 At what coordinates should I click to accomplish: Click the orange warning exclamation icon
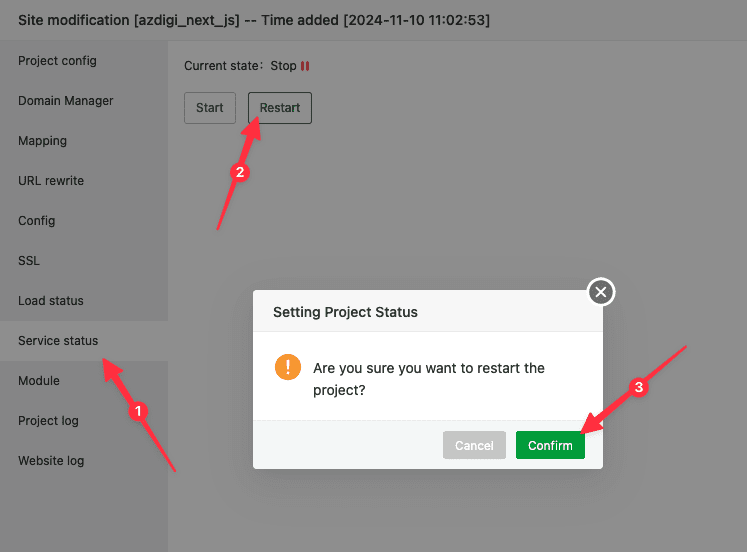(x=288, y=367)
